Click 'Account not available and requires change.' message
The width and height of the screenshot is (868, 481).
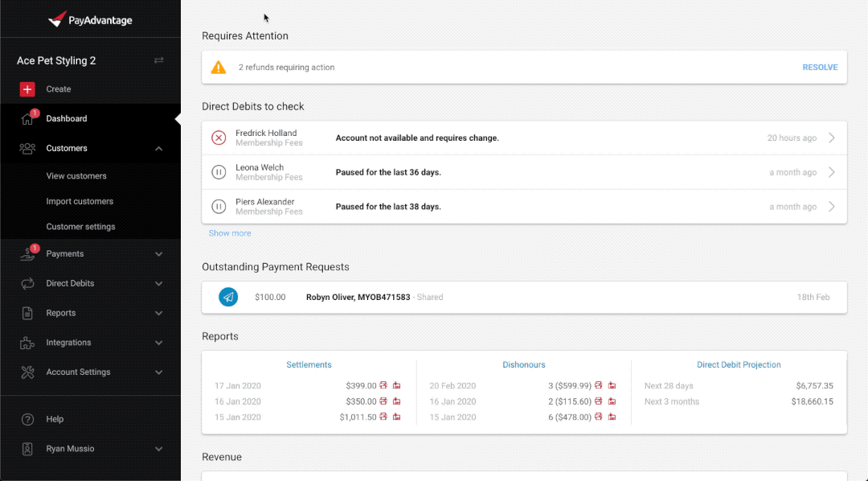tap(417, 138)
